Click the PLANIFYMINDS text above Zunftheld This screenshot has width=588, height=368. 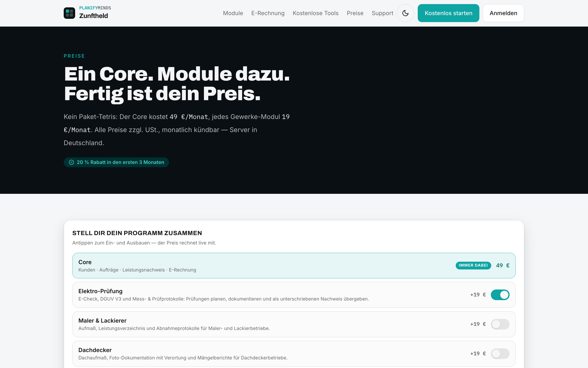point(95,8)
